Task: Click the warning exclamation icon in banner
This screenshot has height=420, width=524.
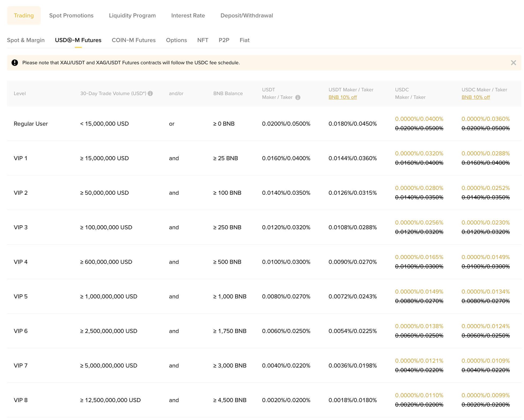Action: (15, 63)
